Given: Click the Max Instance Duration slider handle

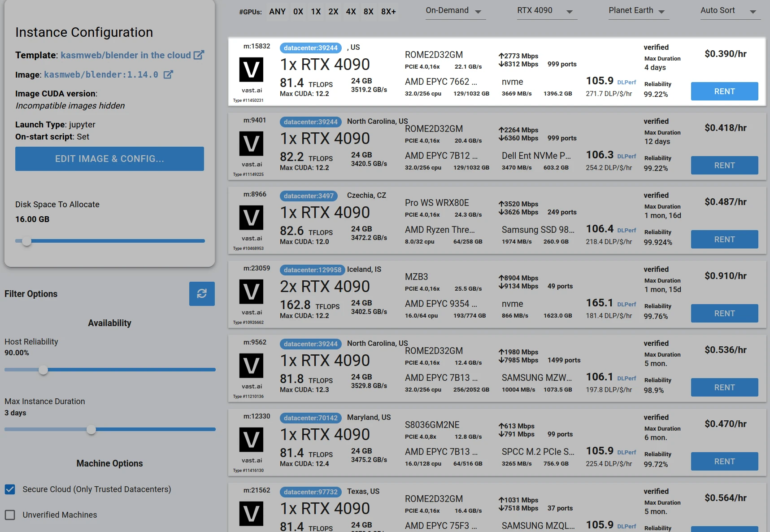Looking at the screenshot, I should pos(91,430).
